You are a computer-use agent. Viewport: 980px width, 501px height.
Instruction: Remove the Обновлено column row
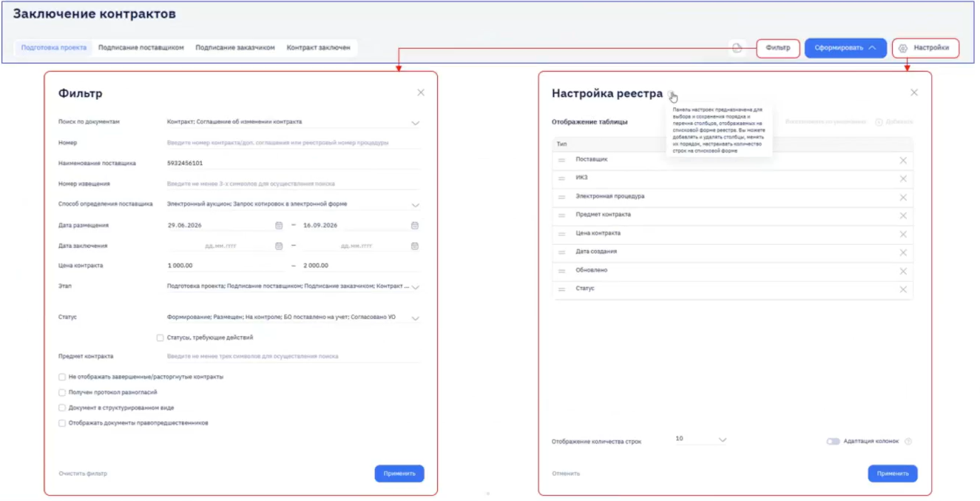pos(903,272)
